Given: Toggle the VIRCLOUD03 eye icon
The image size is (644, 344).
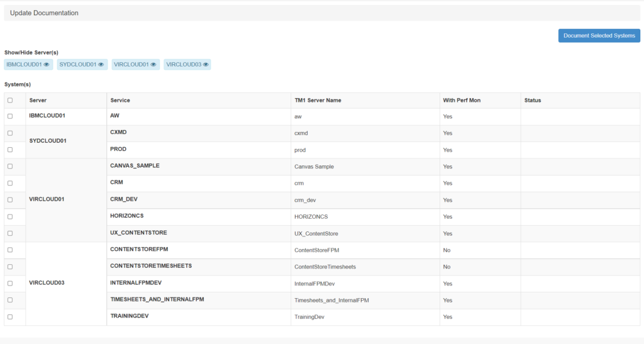Looking at the screenshot, I should click(205, 64).
